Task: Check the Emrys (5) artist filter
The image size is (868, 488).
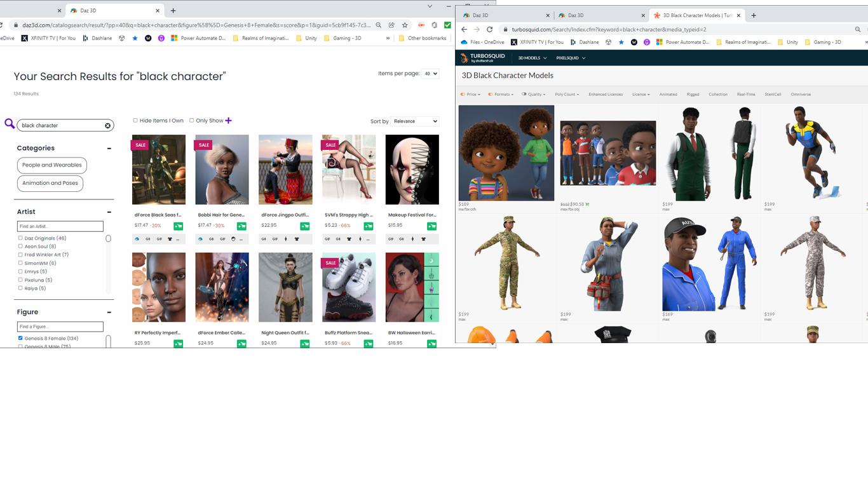Action: 20,271
